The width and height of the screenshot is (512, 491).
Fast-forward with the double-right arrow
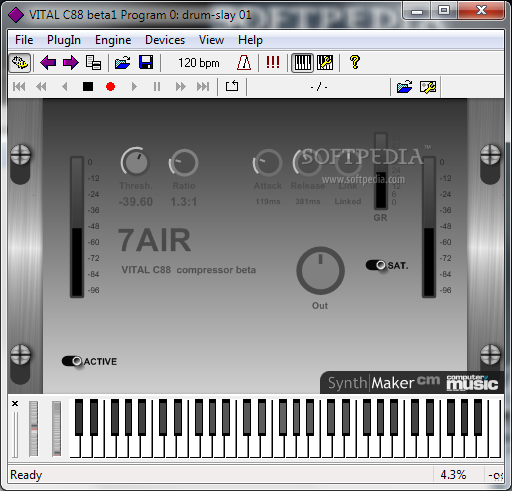point(181,87)
